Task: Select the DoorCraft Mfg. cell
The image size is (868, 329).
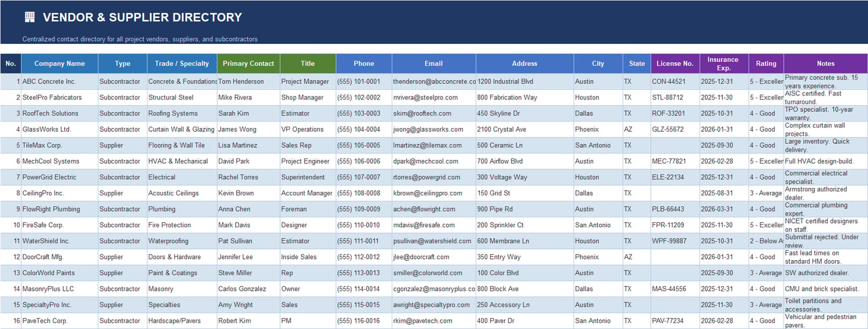Action: click(x=60, y=257)
